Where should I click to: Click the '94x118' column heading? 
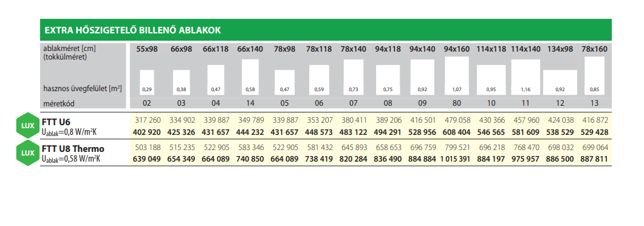pyautogui.click(x=388, y=49)
